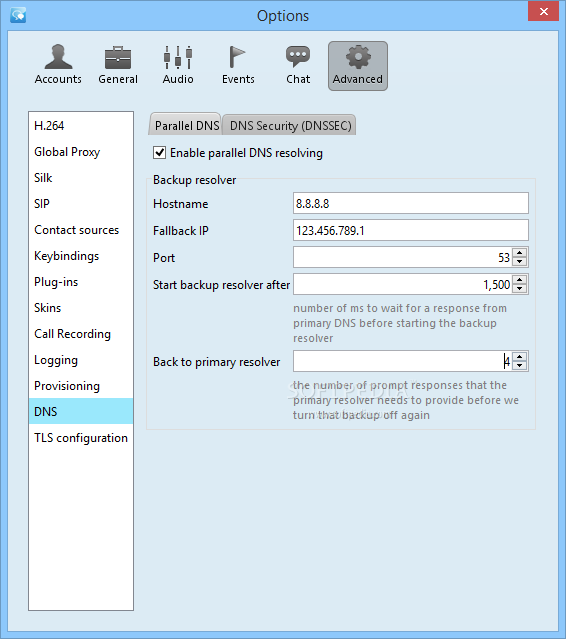Click the Hostname input field
This screenshot has width=566, height=639.
(411, 203)
